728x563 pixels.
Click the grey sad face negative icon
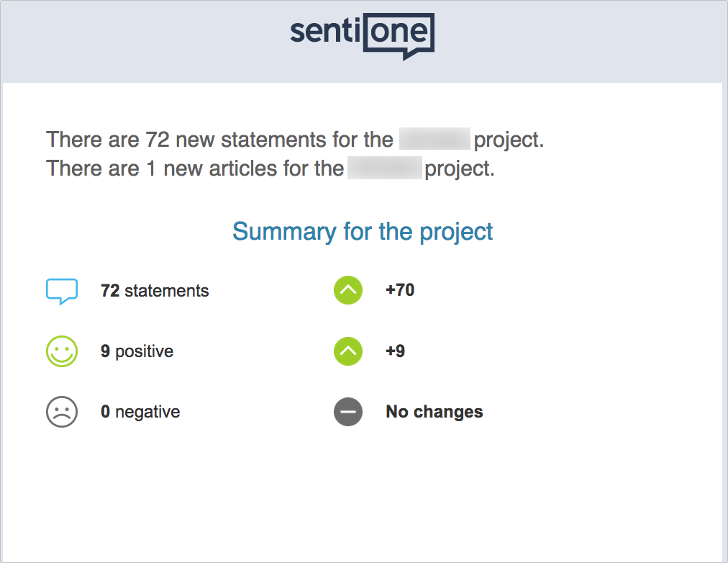[62, 412]
